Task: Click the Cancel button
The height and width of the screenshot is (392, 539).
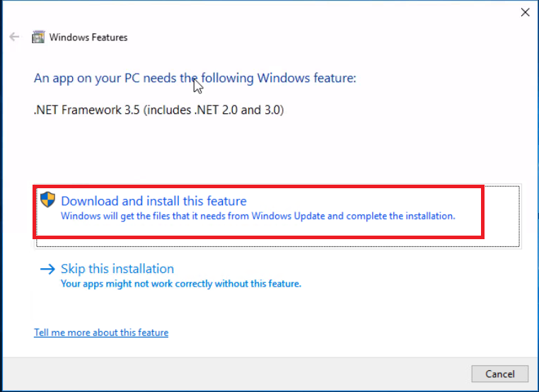Action: [500, 374]
